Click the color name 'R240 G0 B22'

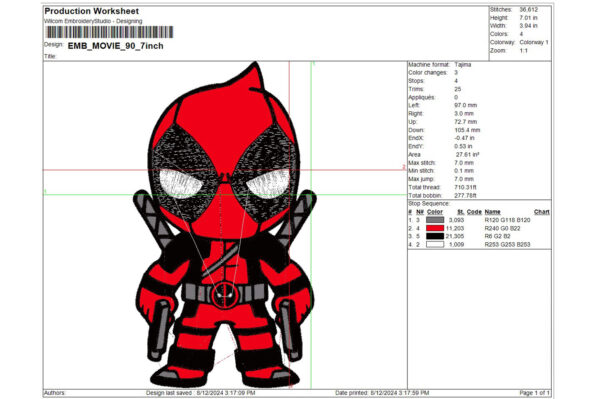click(x=502, y=228)
